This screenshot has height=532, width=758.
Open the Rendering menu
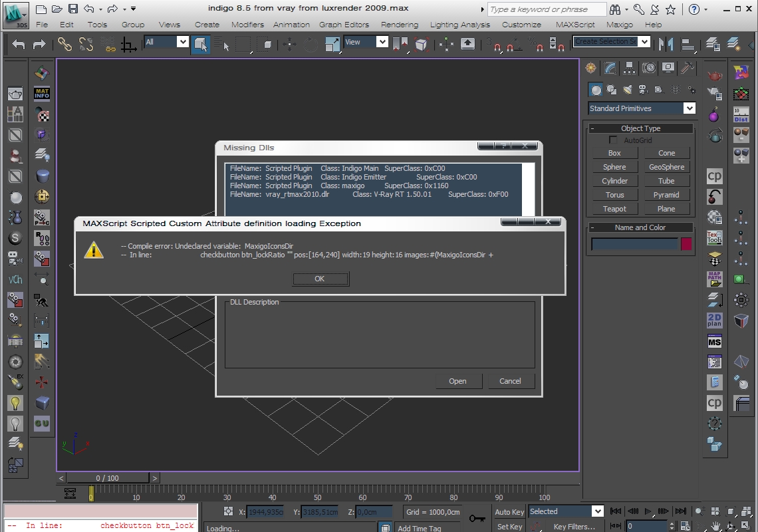pyautogui.click(x=400, y=25)
